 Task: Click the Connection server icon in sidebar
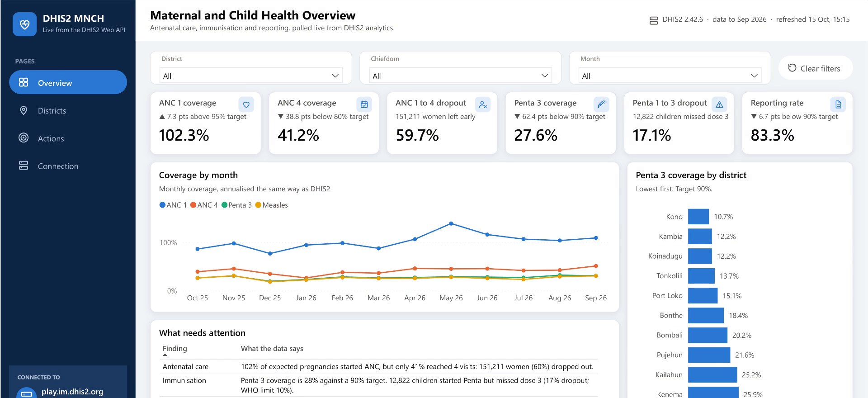pos(24,166)
